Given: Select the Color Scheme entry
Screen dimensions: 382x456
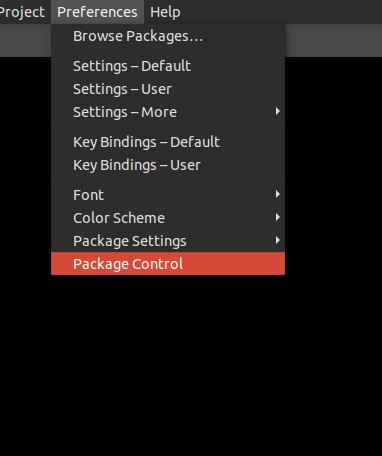Looking at the screenshot, I should click(168, 218).
